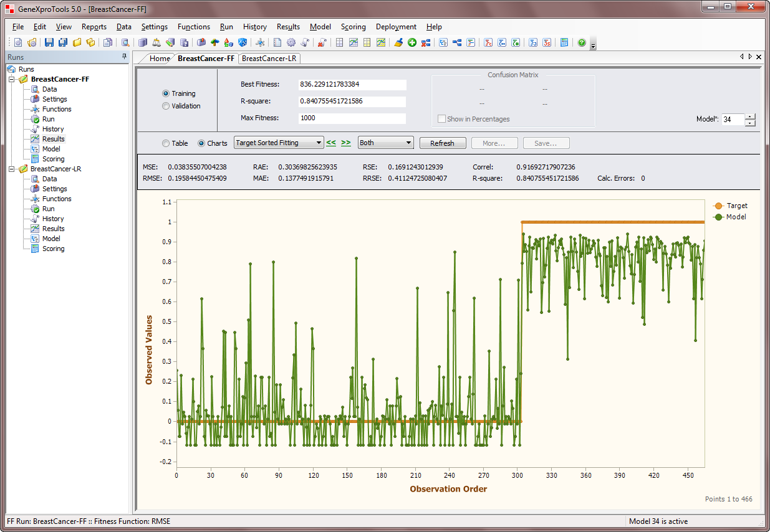Click the Refresh button
The width and height of the screenshot is (770, 532).
tap(442, 143)
